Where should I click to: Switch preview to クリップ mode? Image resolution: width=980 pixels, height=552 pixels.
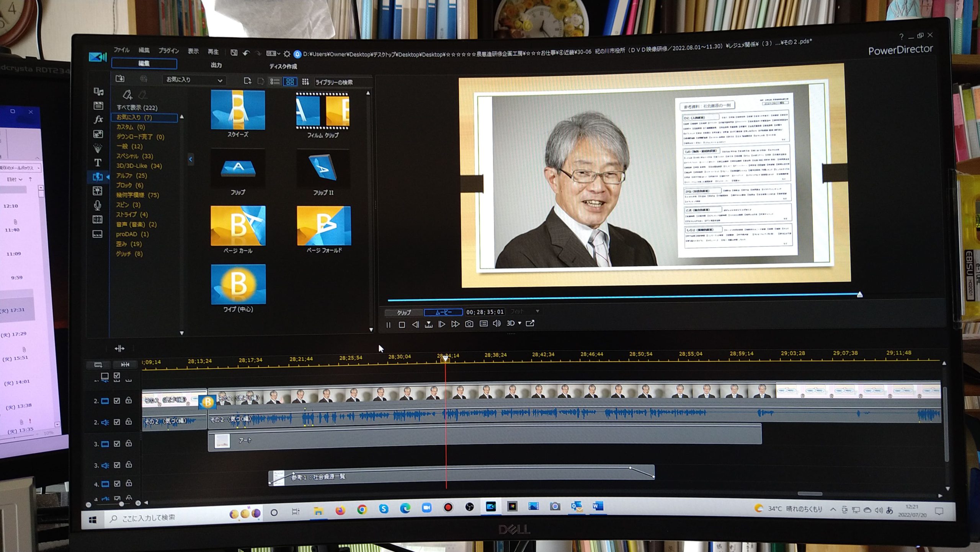pos(404,313)
